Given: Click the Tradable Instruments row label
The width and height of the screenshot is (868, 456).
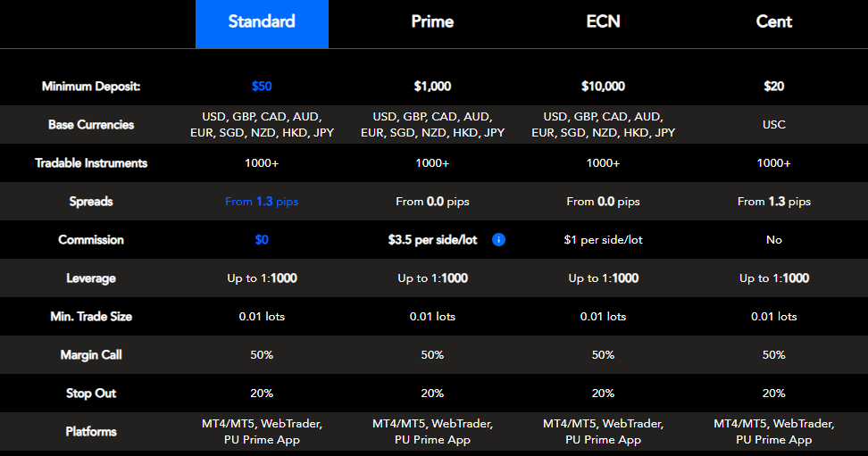Looking at the screenshot, I should coord(91,162).
